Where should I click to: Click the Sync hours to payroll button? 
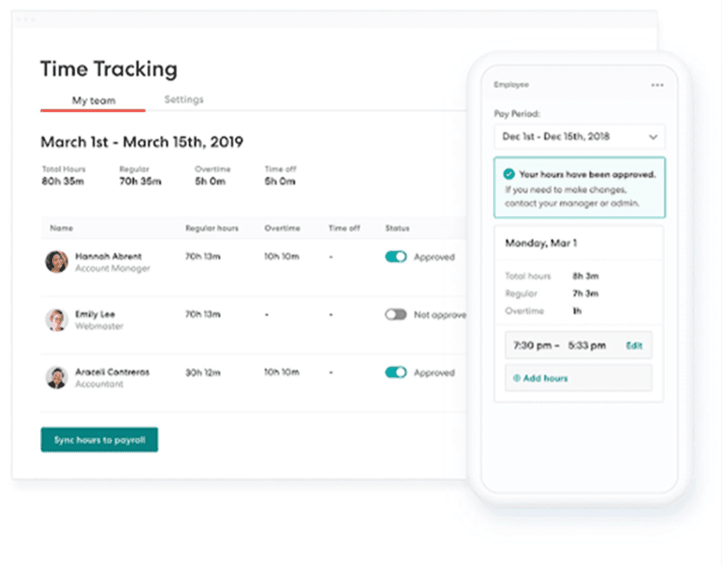(x=99, y=439)
